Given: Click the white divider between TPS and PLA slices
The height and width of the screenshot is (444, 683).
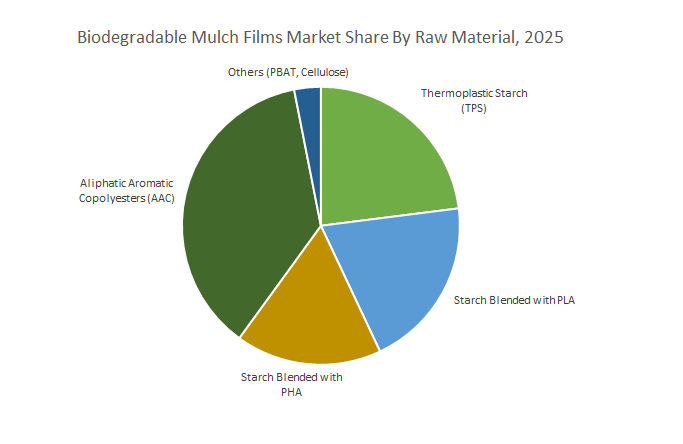Looking at the screenshot, I should coord(390,217).
